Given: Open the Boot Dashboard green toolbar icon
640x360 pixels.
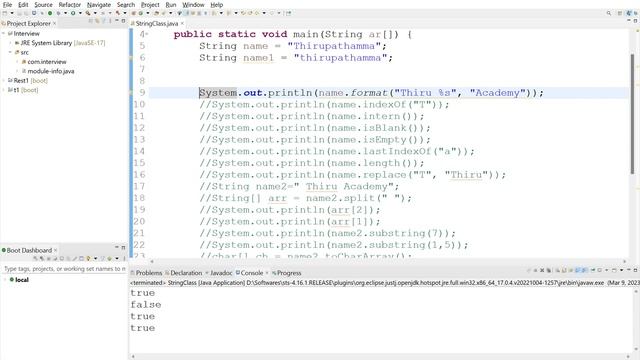Looking at the screenshot, I should coord(50,13).
